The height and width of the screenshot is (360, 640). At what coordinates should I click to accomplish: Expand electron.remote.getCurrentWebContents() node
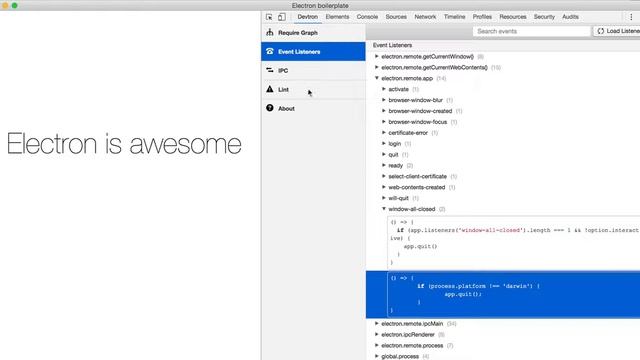(x=377, y=67)
